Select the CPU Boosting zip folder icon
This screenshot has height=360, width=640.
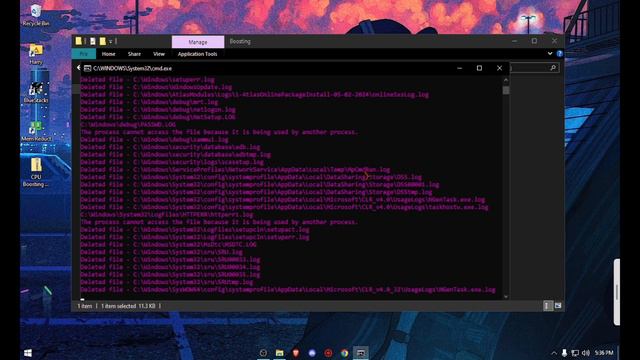[36, 172]
